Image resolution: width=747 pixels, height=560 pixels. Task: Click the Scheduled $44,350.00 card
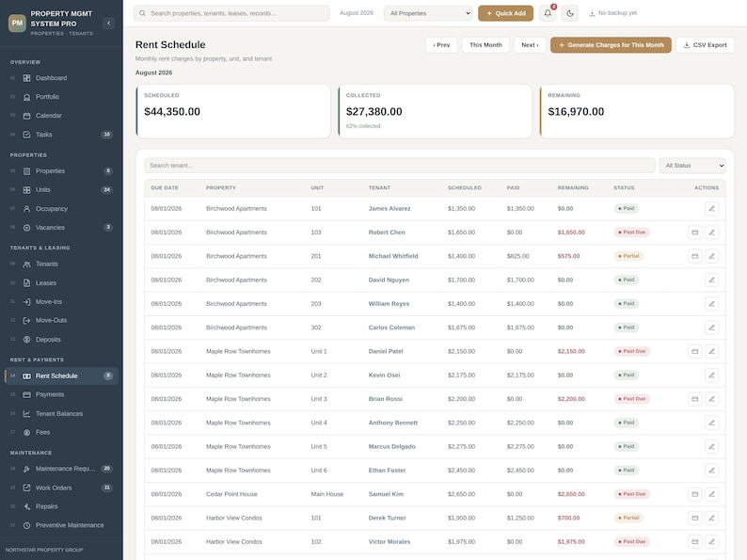[x=233, y=111]
